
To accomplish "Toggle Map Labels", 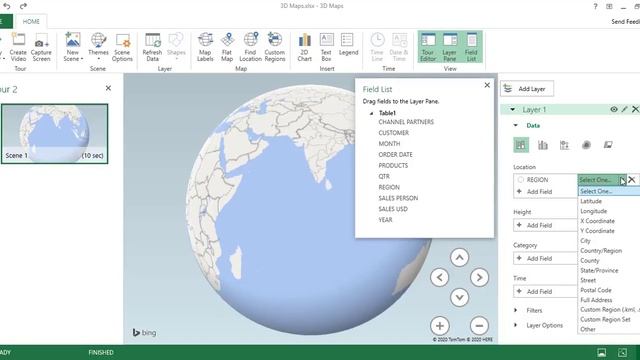I will point(205,47).
